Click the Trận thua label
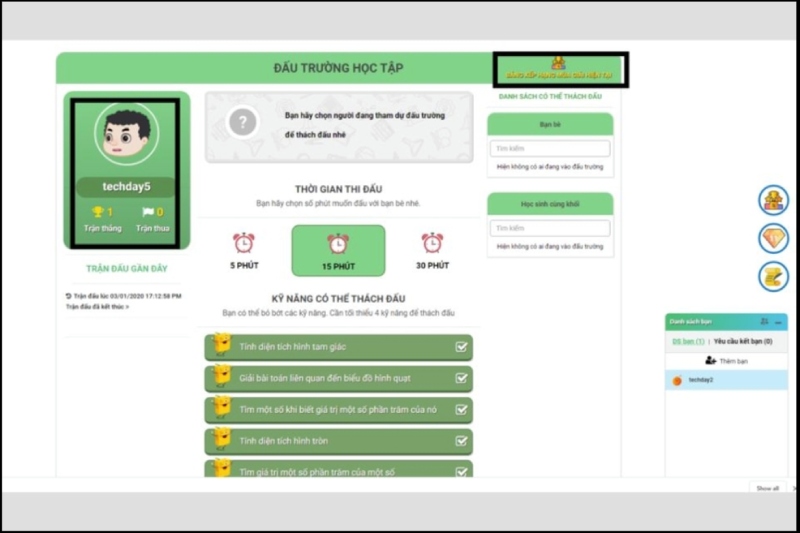The width and height of the screenshot is (800, 533). pos(153,228)
